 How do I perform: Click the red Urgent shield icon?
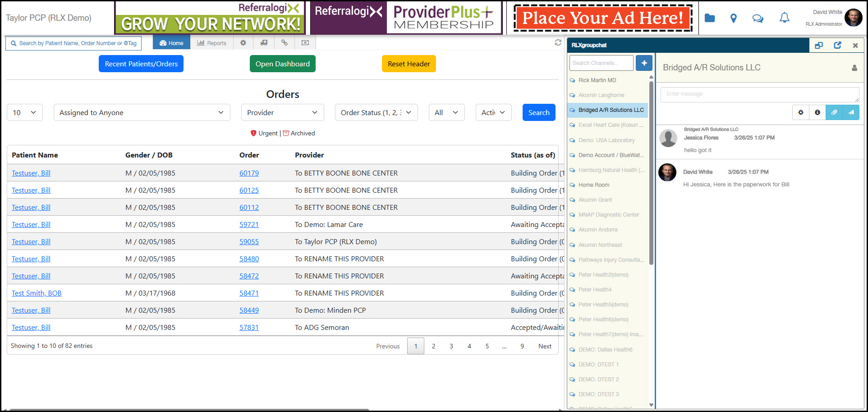coord(253,133)
